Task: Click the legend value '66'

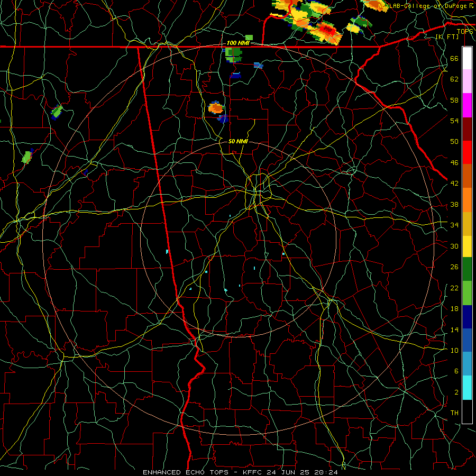Action: pyautogui.click(x=454, y=58)
